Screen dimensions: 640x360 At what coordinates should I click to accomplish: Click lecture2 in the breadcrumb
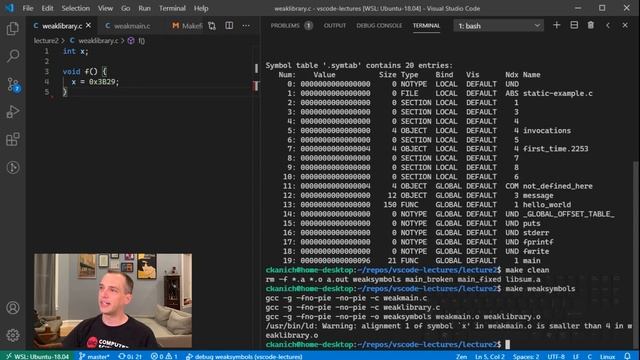(46, 41)
